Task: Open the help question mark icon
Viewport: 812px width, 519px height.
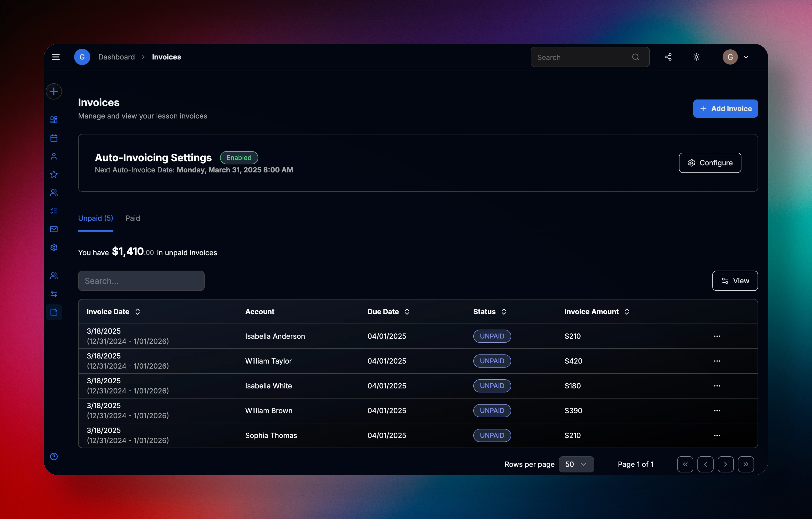Action: coord(54,457)
